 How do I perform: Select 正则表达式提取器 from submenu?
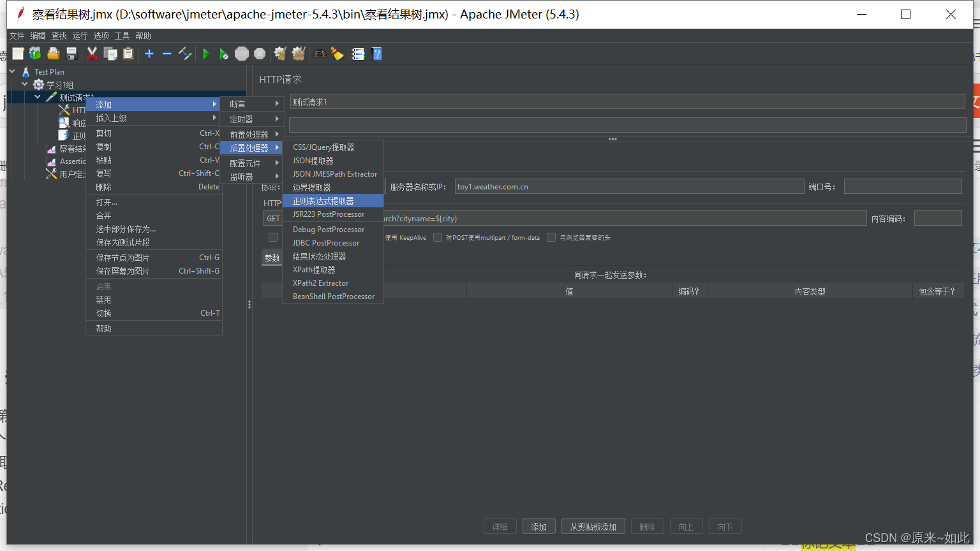pos(333,201)
